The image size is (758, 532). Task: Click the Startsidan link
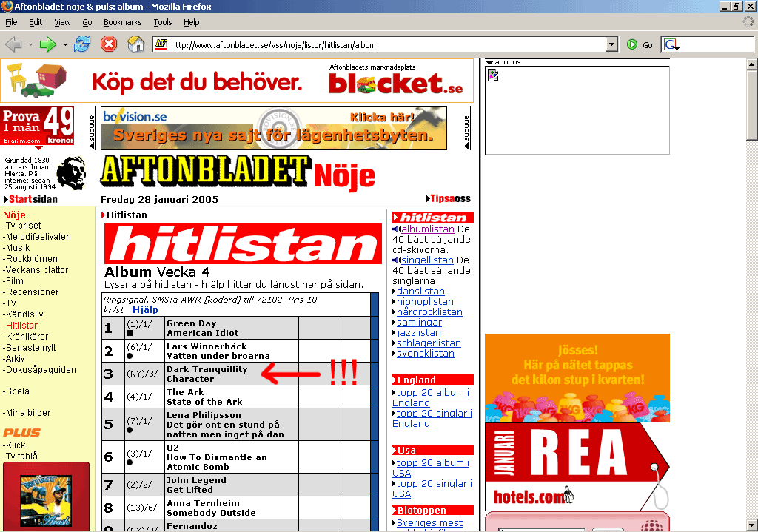[x=33, y=199]
